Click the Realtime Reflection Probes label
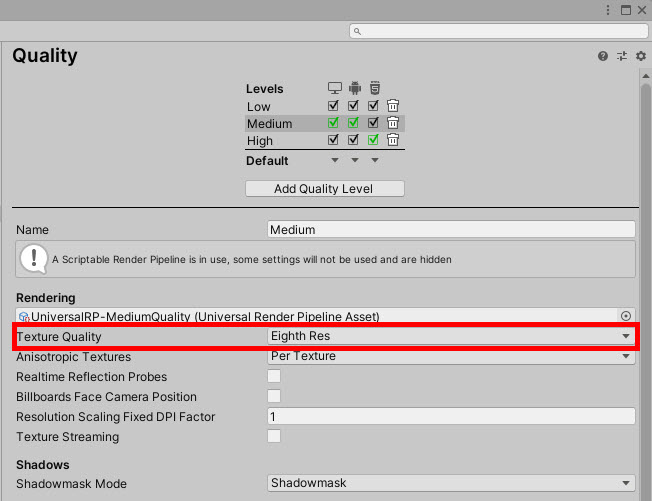 click(x=91, y=377)
